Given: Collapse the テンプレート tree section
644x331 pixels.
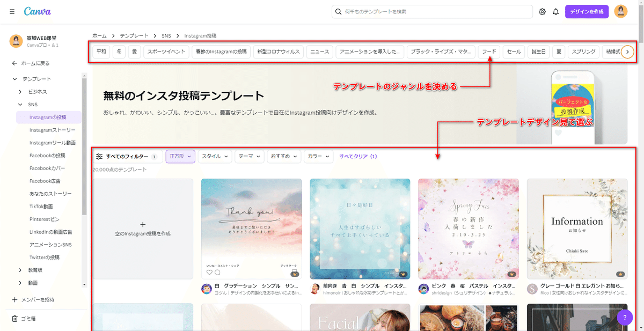Looking at the screenshot, I should point(14,79).
